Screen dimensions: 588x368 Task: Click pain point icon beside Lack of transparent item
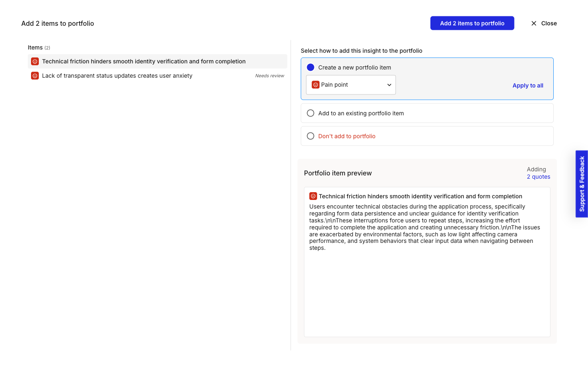pyautogui.click(x=35, y=76)
